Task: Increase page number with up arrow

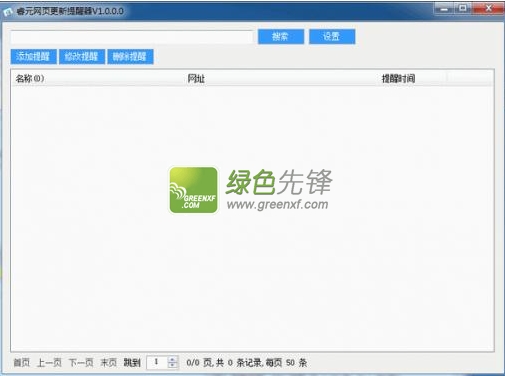Action: 172,359
